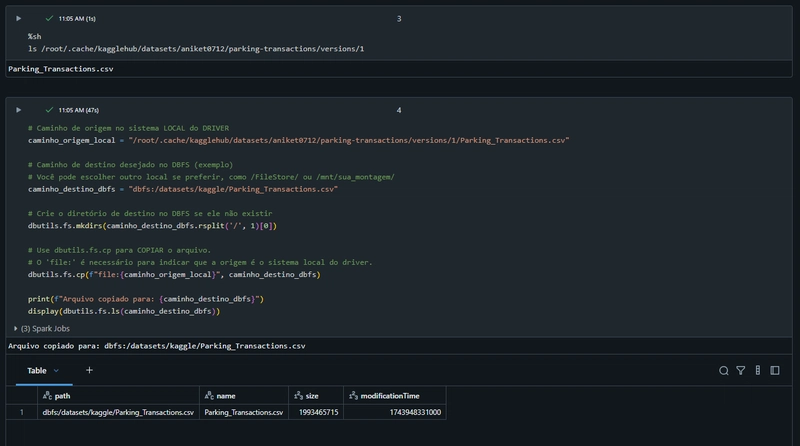This screenshot has width=800, height=446.
Task: Click the comment 'Use dbutils.fs.cp para COPIAR'
Action: [119, 250]
